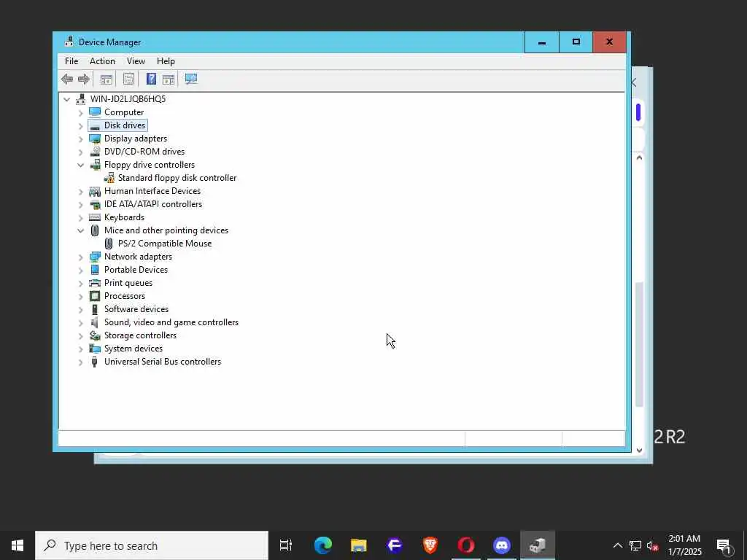
Task: Click the muted volume tray icon
Action: (x=653, y=545)
